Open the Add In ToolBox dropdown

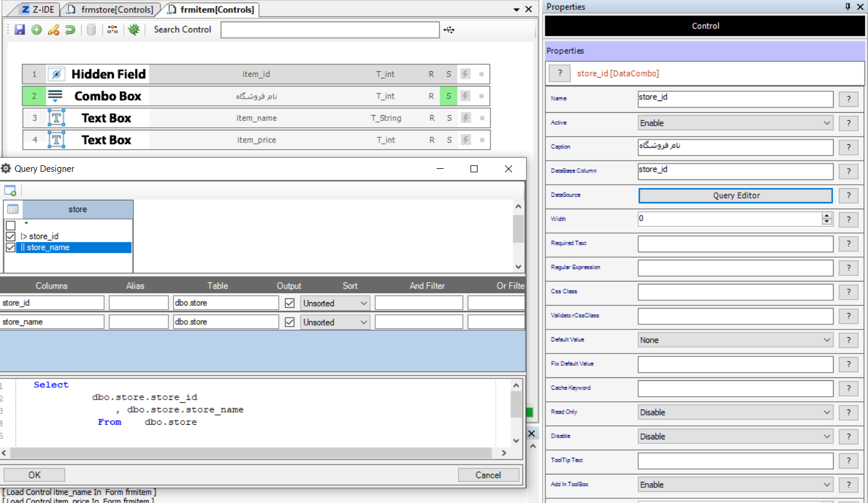735,485
